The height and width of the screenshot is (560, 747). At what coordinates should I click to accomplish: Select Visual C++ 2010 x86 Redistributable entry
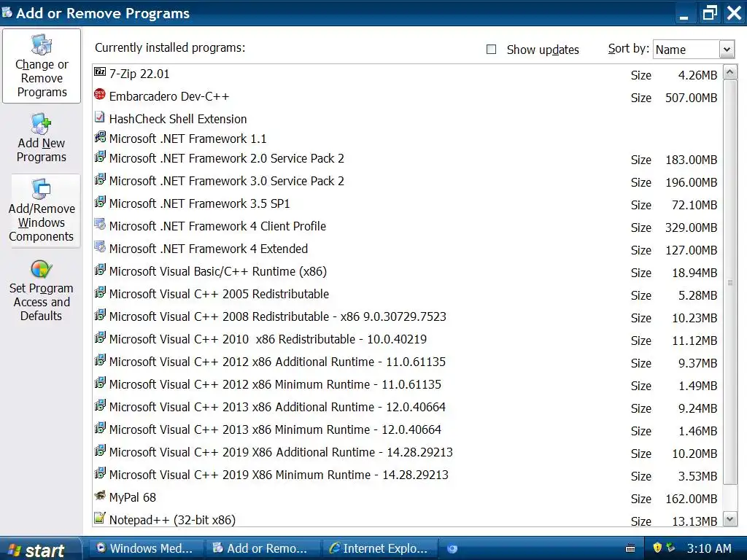268,339
